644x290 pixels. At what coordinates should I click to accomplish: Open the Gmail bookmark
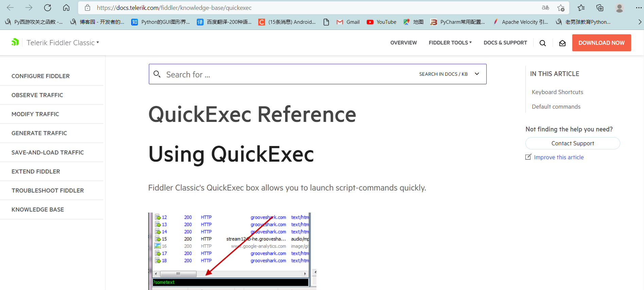348,22
